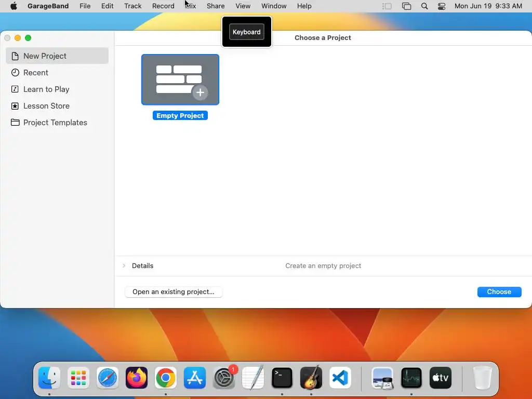Open New Project in the sidebar
The width and height of the screenshot is (532, 399).
57,56
